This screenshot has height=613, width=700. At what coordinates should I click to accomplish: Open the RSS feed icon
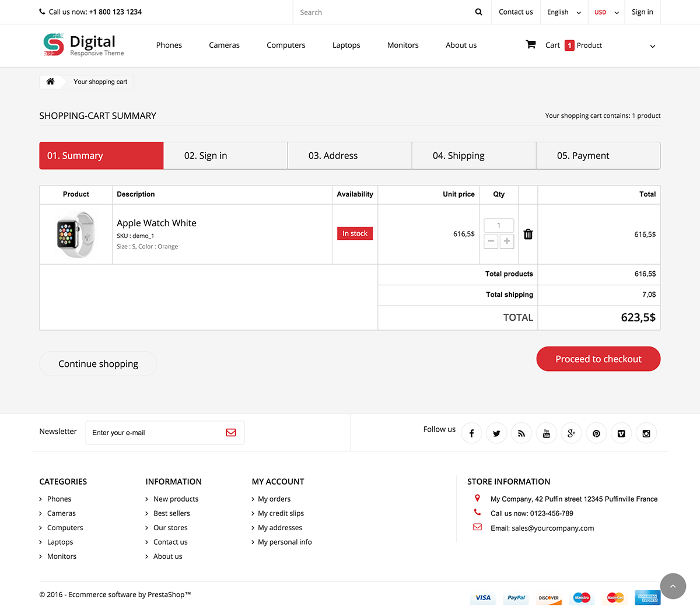[x=521, y=433]
